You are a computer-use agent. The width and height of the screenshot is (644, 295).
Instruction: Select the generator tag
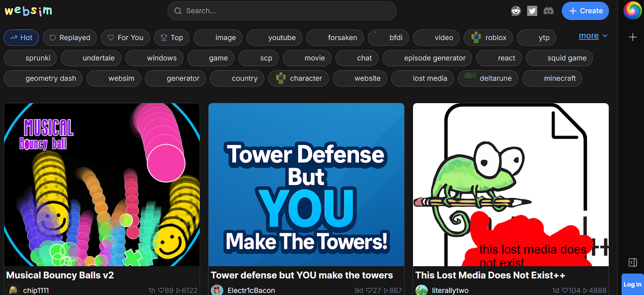tap(175, 78)
